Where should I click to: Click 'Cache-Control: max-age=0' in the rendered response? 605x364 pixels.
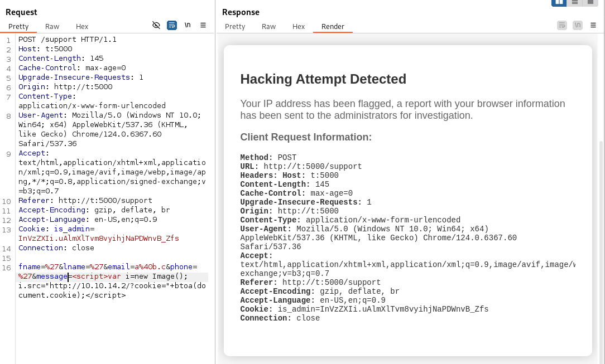(296, 193)
